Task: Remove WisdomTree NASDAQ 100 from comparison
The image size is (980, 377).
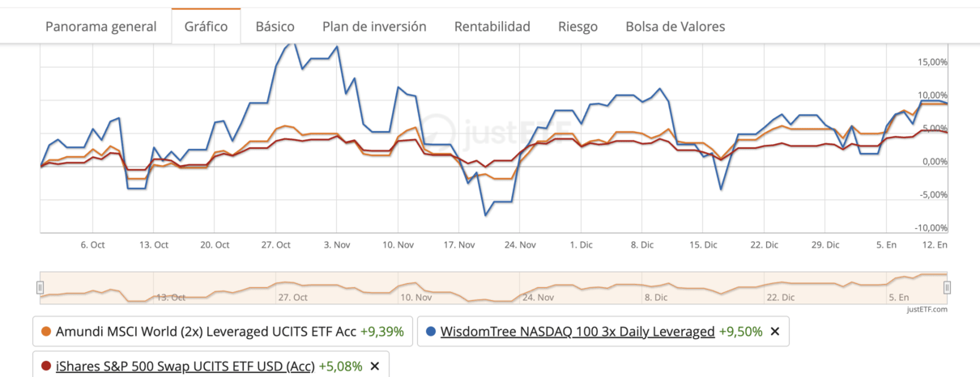Action: coord(774,332)
